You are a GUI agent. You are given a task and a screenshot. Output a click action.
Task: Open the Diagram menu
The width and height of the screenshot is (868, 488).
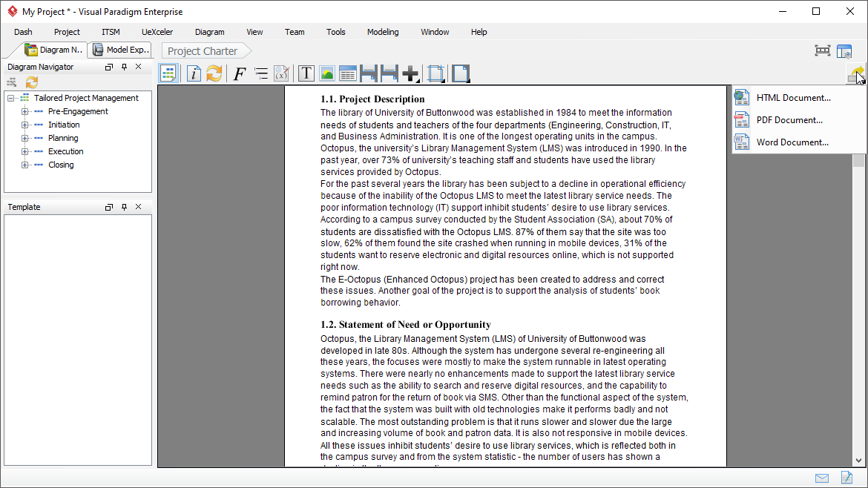click(210, 32)
